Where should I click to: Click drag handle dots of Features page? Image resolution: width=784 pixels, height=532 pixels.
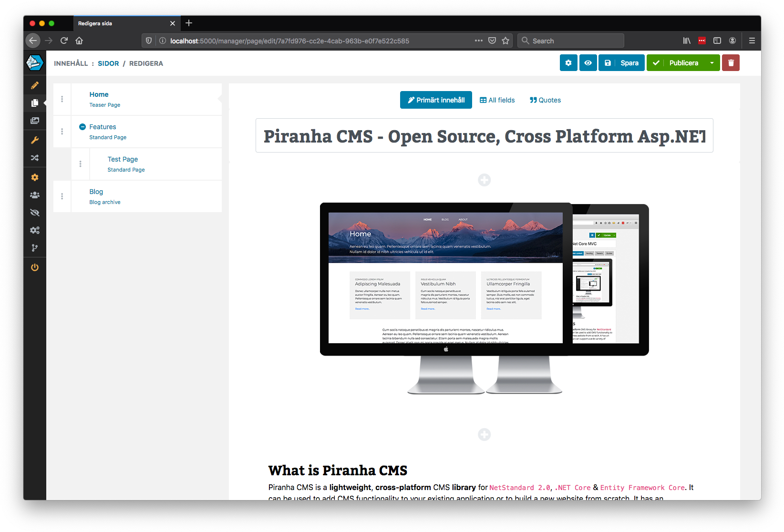(62, 132)
